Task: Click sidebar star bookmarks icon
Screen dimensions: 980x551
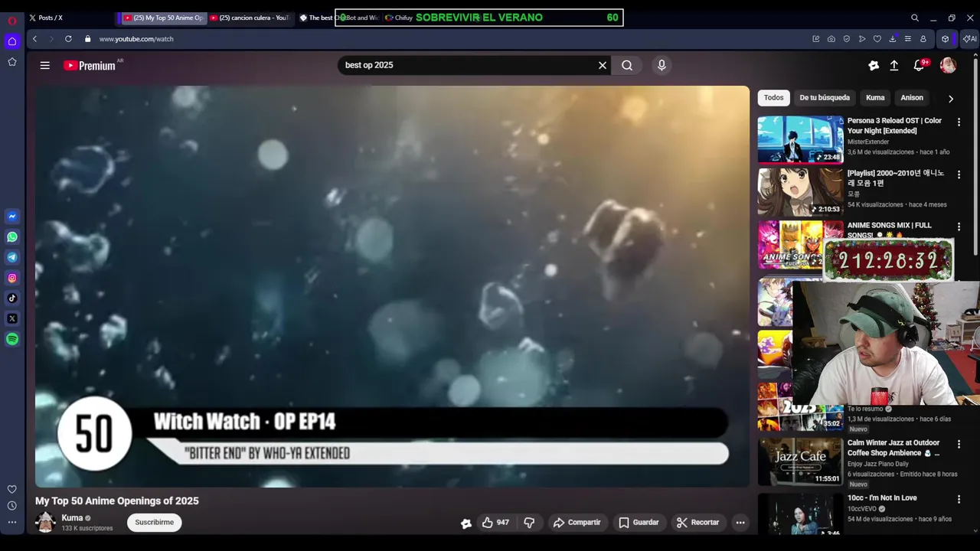Action: (12, 62)
